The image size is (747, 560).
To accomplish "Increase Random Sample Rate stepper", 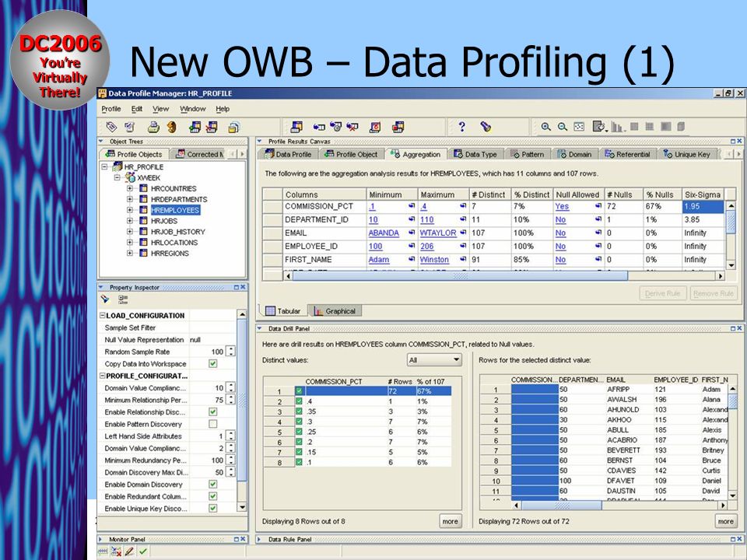I will point(230,349).
